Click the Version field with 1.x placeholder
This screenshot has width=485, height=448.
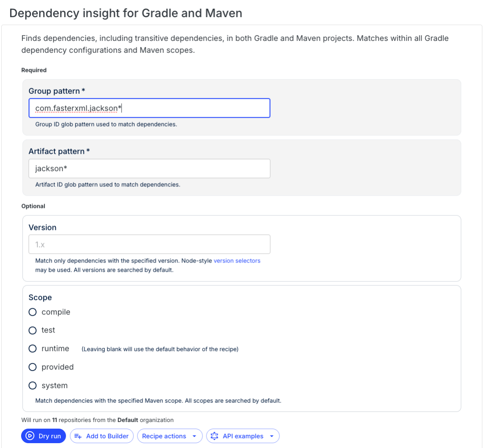[149, 244]
